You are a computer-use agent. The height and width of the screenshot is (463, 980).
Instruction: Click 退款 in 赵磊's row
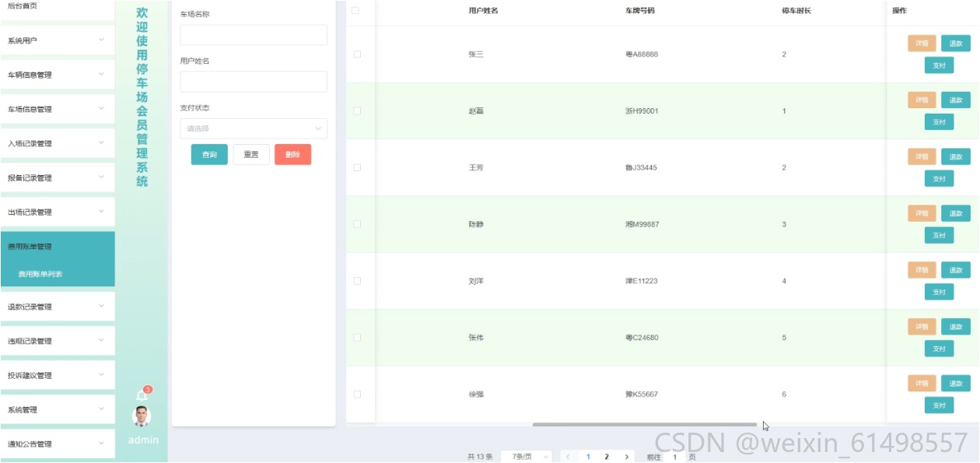click(956, 100)
